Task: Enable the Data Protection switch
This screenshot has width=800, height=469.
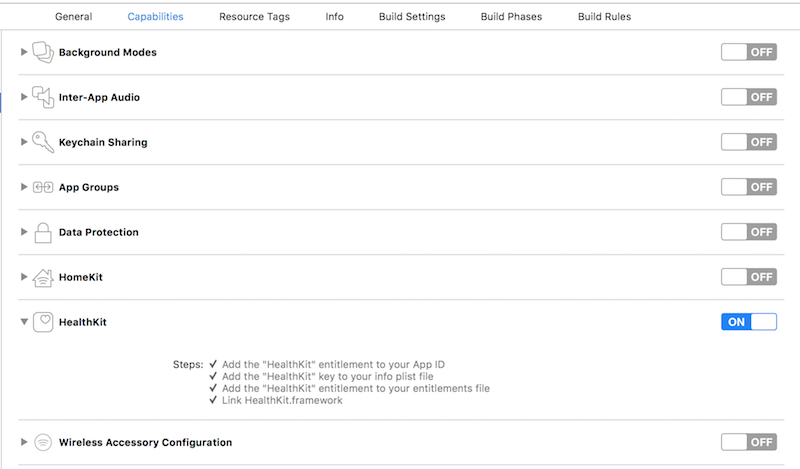Action: pyautogui.click(x=748, y=232)
